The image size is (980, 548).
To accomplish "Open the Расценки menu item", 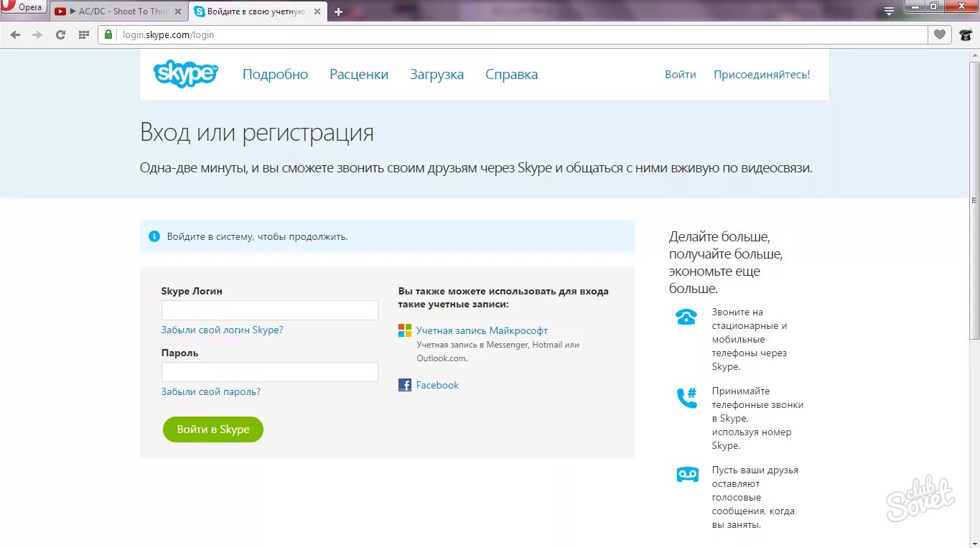I will click(x=359, y=74).
